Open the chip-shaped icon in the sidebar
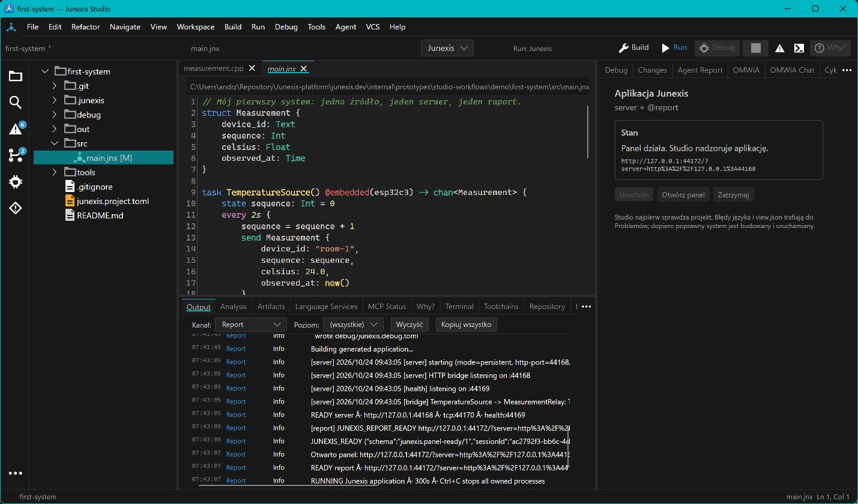This screenshot has width=858, height=504. pyautogui.click(x=16, y=182)
